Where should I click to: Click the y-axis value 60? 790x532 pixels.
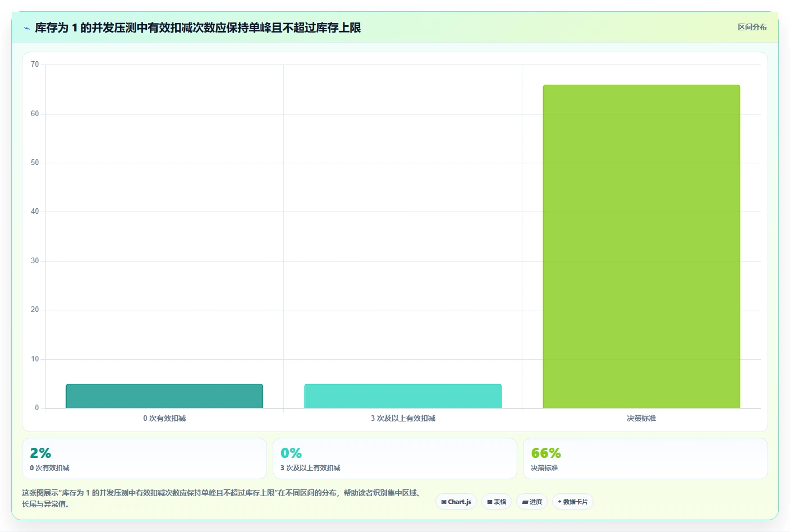pyautogui.click(x=35, y=114)
